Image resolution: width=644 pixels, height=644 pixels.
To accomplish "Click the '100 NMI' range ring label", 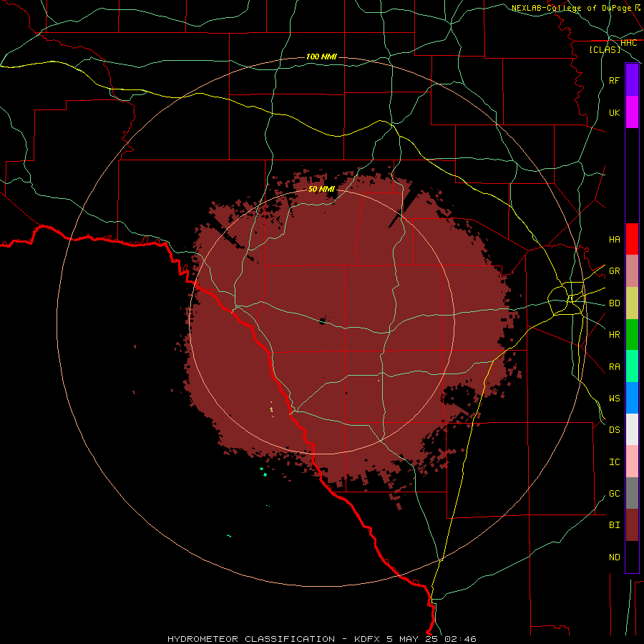I will (x=321, y=57).
